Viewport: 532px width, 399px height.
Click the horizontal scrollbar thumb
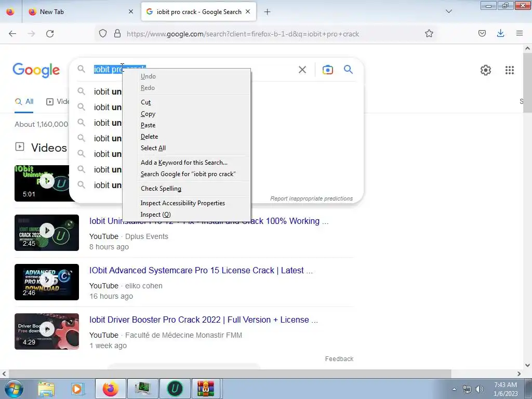pos(230,374)
